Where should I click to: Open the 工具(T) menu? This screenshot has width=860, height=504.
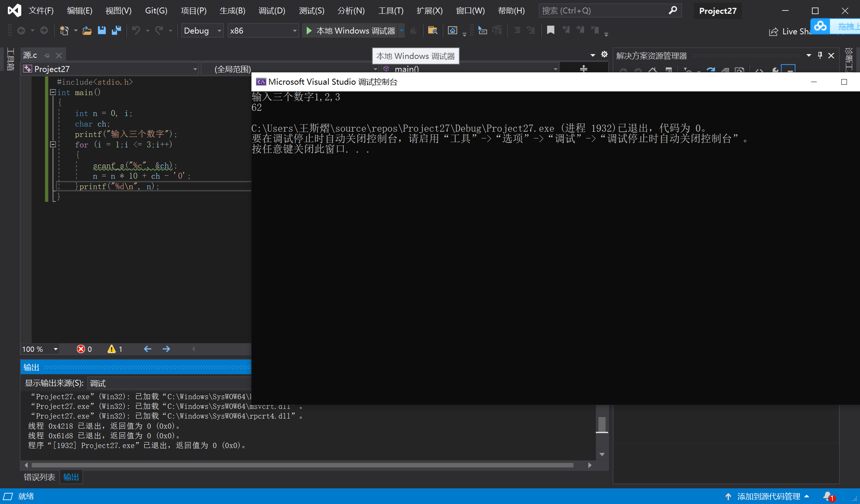[391, 10]
